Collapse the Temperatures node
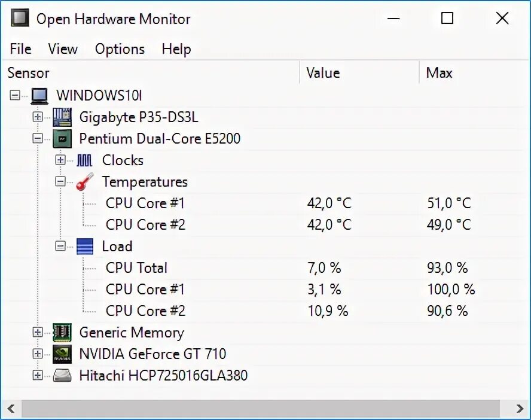The image size is (531, 420). tap(60, 181)
